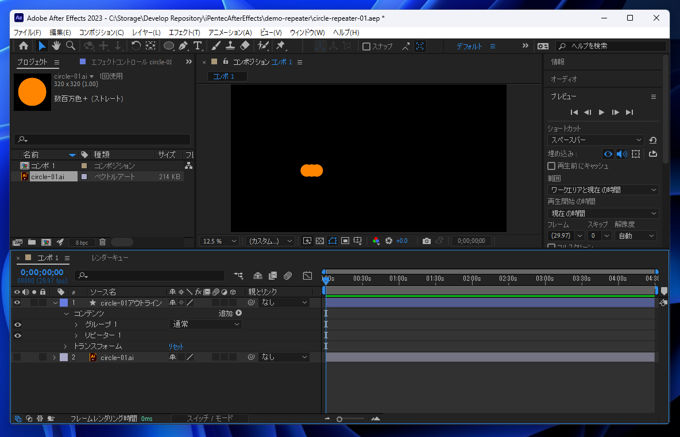Switch to the レンダーキュー tab
Viewport: 680px width, 437px height.
(109, 258)
